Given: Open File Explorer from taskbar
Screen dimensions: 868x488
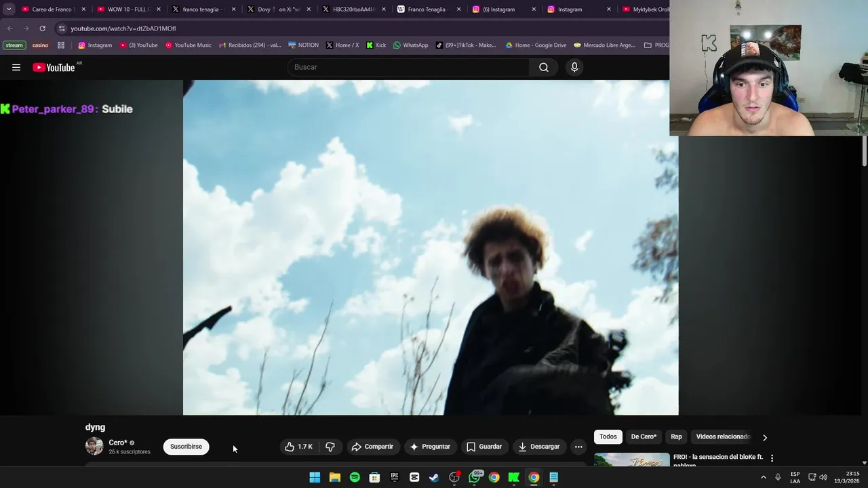Looking at the screenshot, I should coord(334,477).
